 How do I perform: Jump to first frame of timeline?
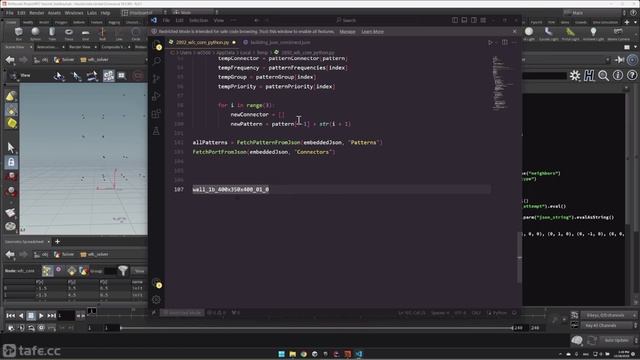pyautogui.click(x=11, y=316)
